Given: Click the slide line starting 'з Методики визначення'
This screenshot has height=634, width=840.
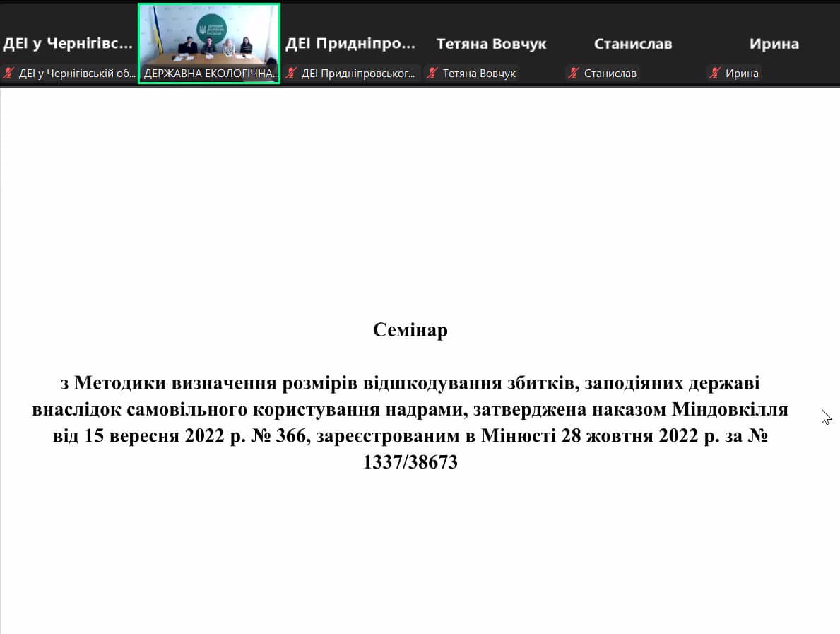Looking at the screenshot, I should tap(410, 382).
